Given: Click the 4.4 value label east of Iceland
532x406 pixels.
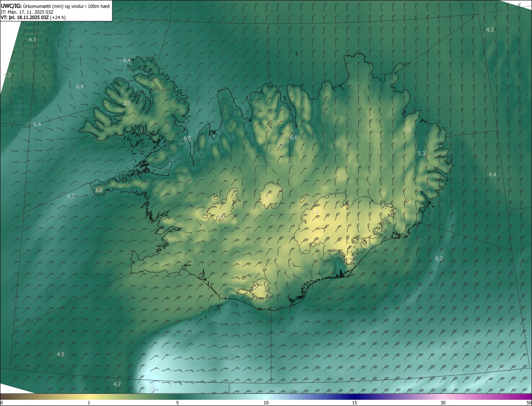Looking at the screenshot, I should pos(492,174).
